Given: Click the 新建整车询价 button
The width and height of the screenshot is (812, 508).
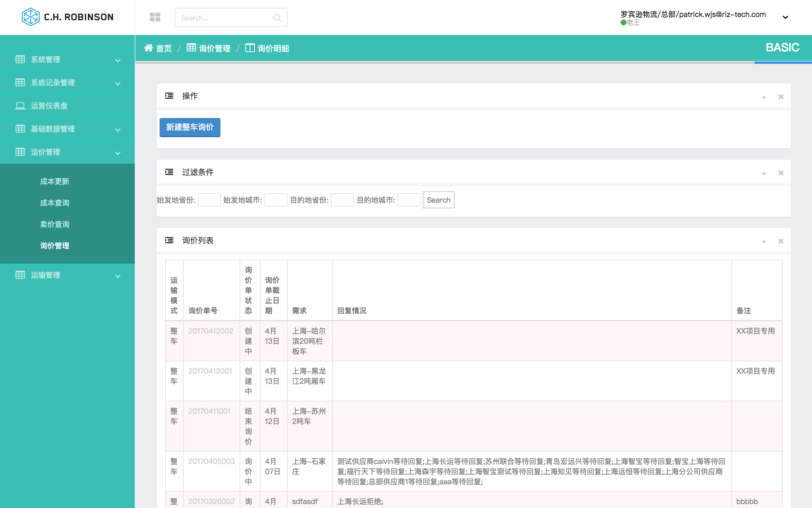Looking at the screenshot, I should 190,127.
